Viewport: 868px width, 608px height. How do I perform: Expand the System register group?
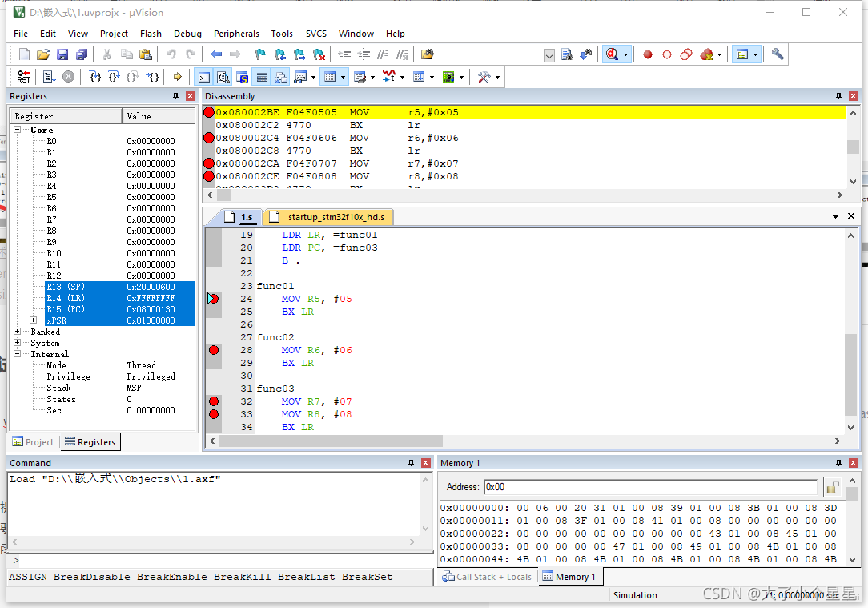tap(17, 343)
